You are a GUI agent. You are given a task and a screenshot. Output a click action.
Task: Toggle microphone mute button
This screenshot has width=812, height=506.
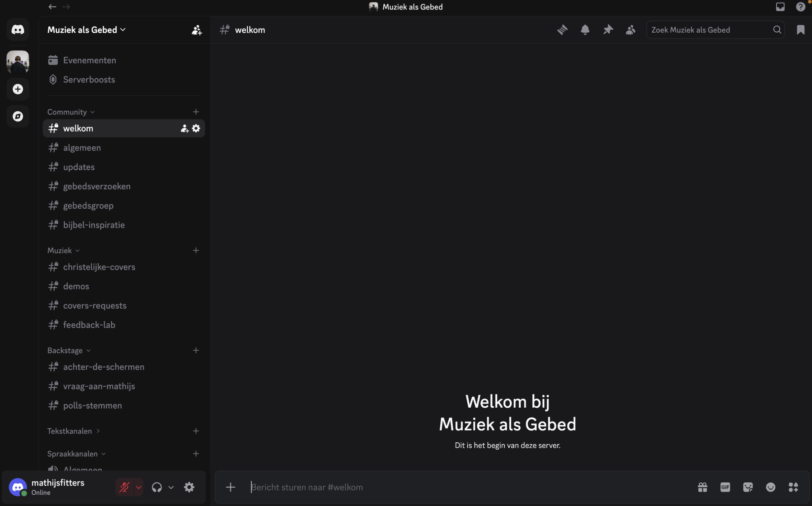124,487
